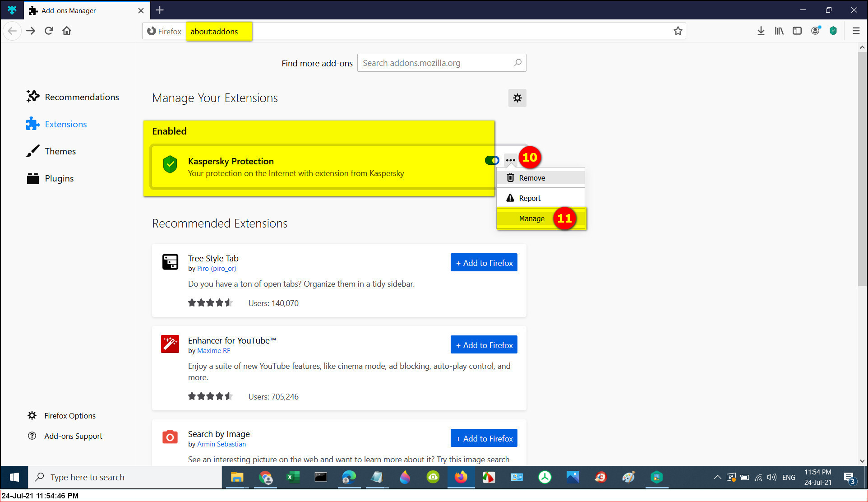Open Microsoft Edge from taskbar
The height and width of the screenshot is (502, 868).
pos(349,477)
